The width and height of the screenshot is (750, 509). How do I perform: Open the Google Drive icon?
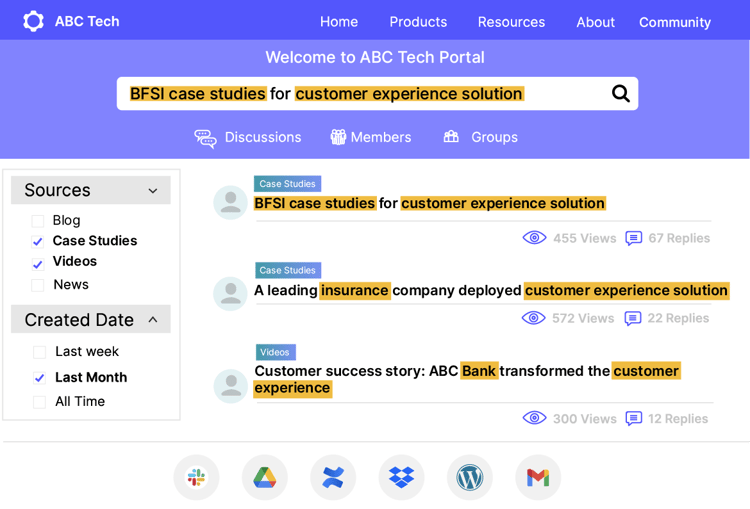[x=265, y=477]
